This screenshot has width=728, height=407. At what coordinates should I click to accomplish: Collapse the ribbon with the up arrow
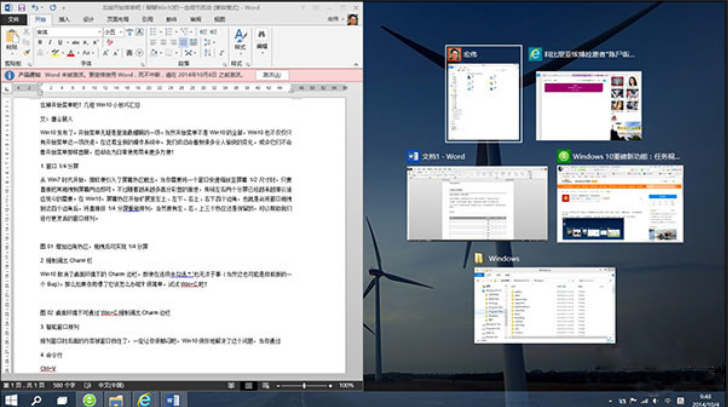pyautogui.click(x=356, y=65)
